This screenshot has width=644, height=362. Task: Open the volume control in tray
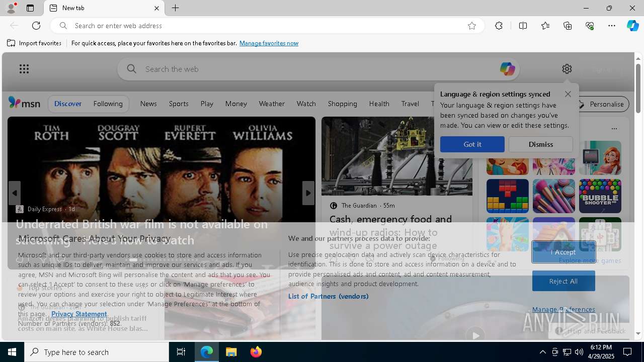[579, 352]
